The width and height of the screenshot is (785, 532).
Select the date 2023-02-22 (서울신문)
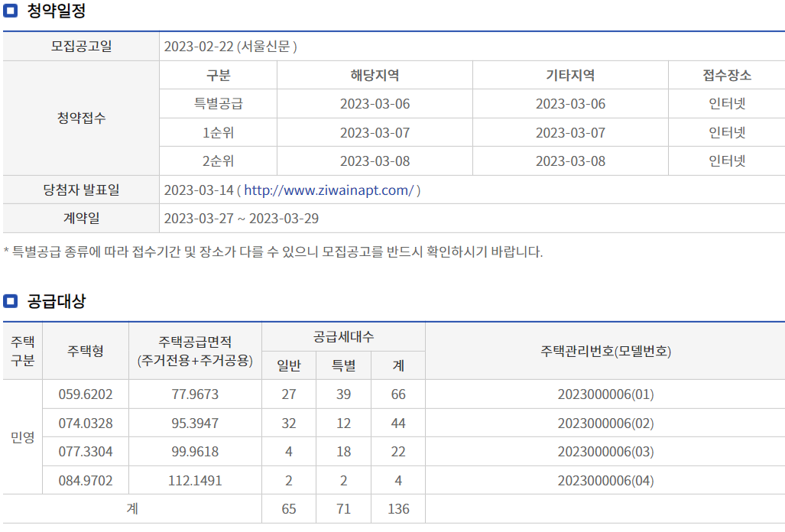pyautogui.click(x=230, y=47)
